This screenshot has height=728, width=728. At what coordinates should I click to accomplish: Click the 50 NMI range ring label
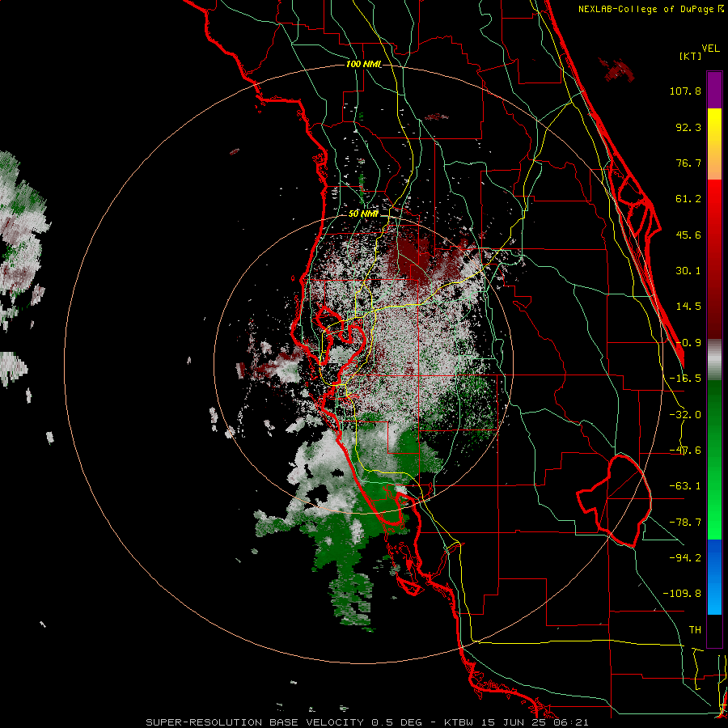point(363,214)
